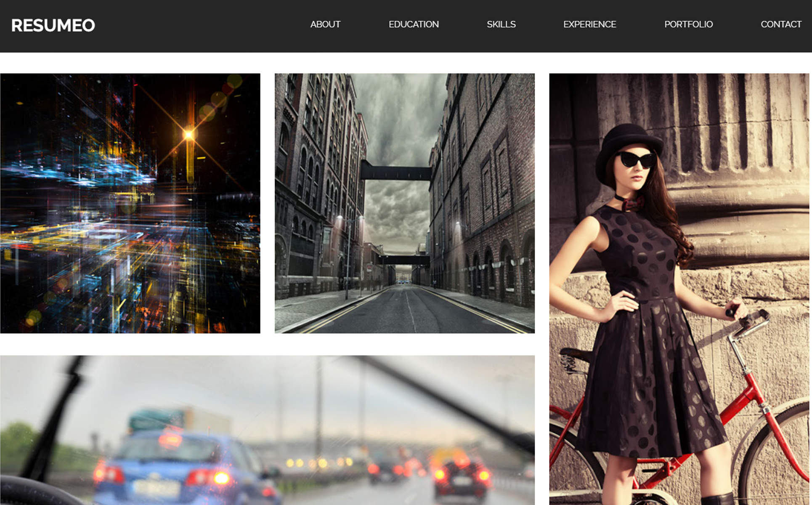This screenshot has width=812, height=505.
Task: Select the Portfolio nav link
Action: tap(688, 24)
